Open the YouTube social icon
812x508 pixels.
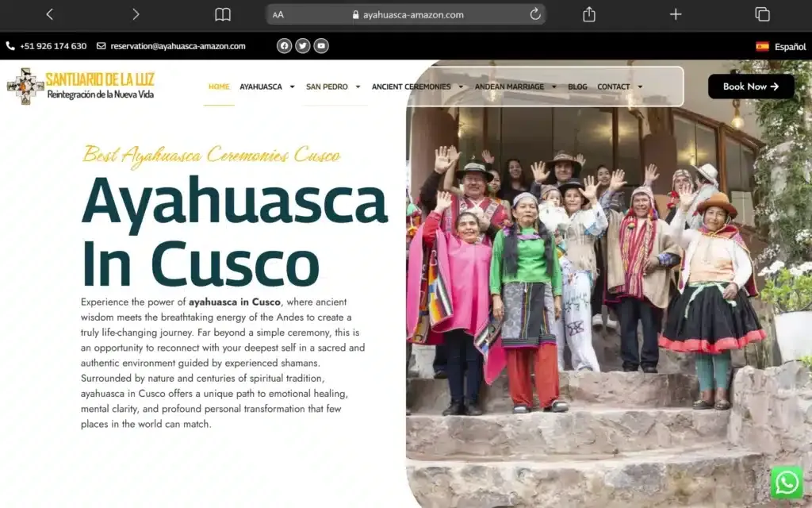point(321,45)
